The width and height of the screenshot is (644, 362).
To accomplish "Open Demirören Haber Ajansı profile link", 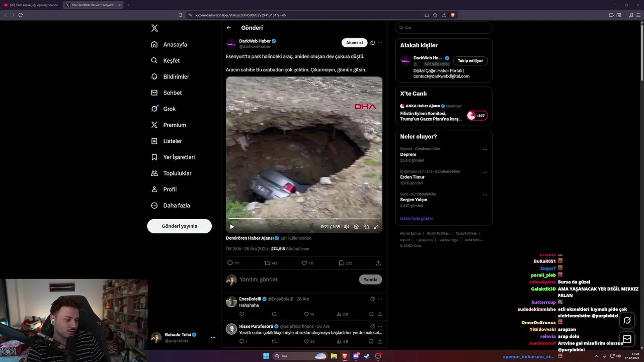I will point(250,238).
